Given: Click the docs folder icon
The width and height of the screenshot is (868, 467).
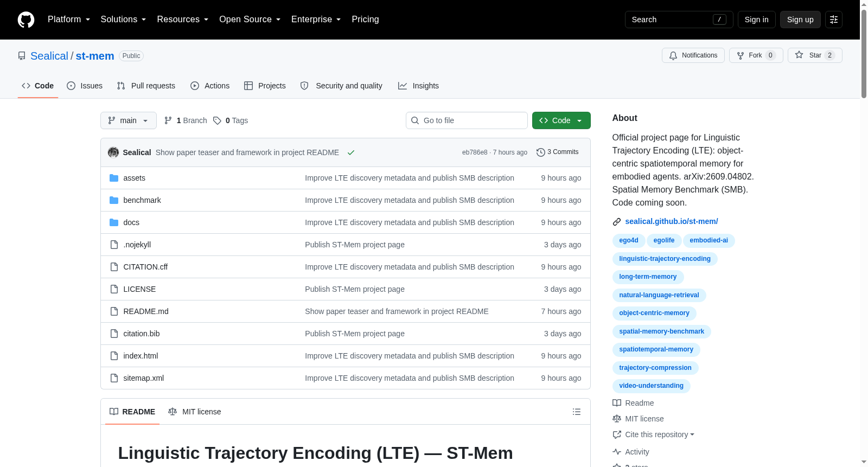Looking at the screenshot, I should (x=114, y=222).
